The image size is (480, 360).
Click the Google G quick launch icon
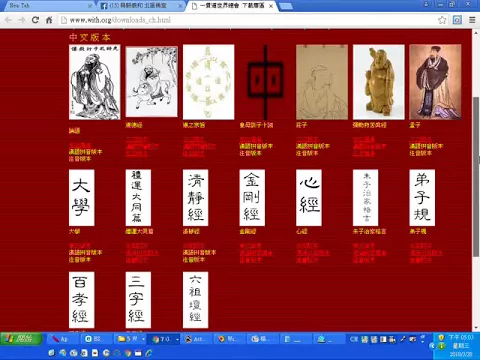click(106, 352)
